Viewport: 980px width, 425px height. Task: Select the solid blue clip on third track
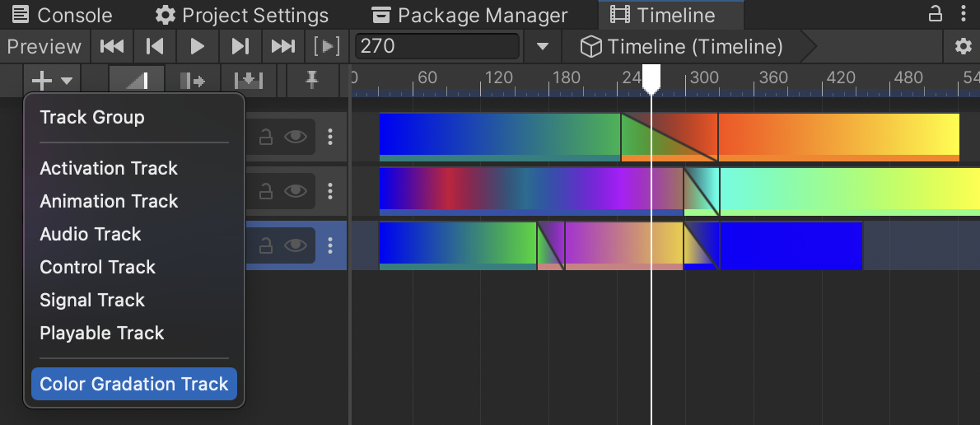[791, 245]
